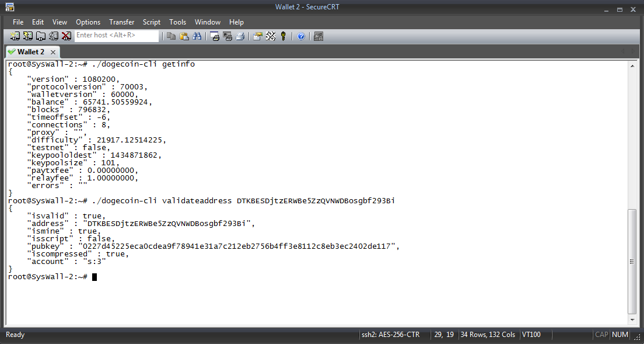Viewport: 644px width, 344px height.
Task: Click the terminal scrollbar down arrow
Action: point(632,319)
